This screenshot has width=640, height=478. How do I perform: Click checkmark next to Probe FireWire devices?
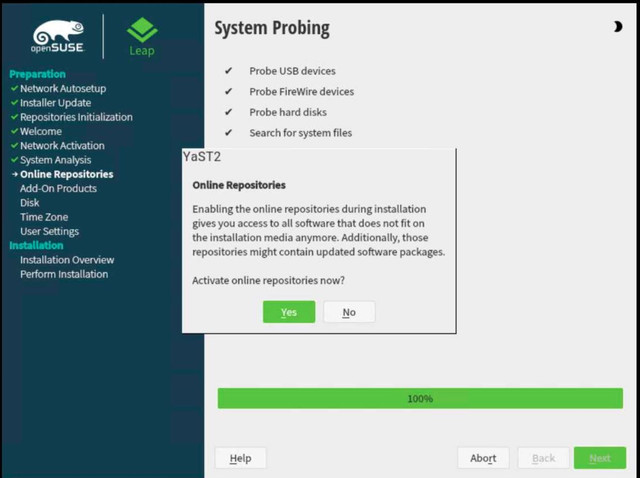(229, 91)
